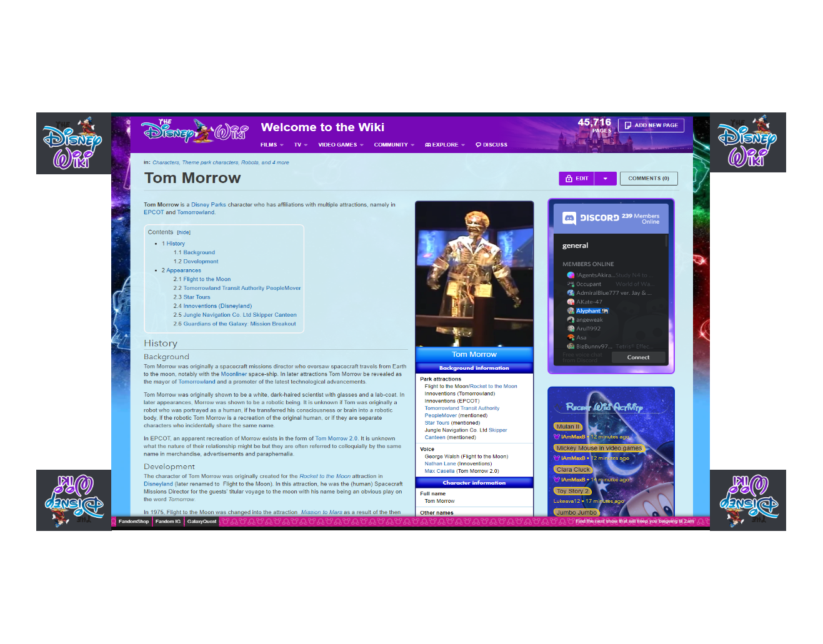The width and height of the screenshot is (823, 644).
Task: Go to contents entry 1.2 Development
Action: [x=196, y=262]
